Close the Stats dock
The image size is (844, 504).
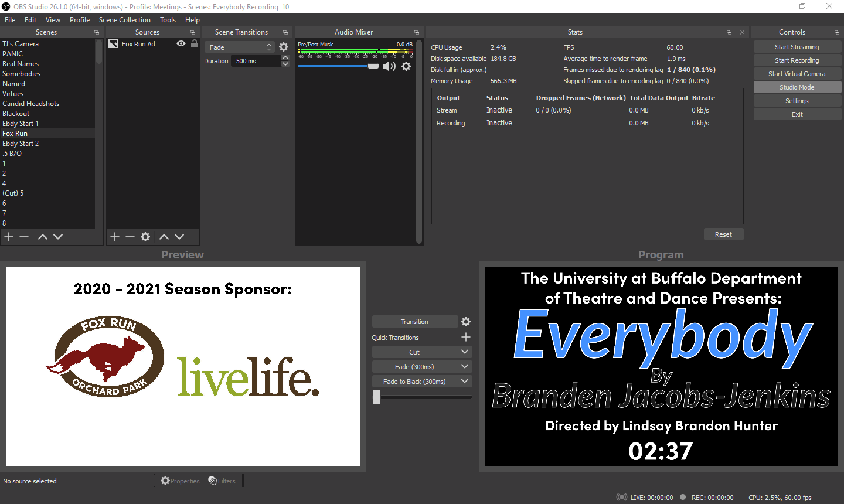pos(742,32)
